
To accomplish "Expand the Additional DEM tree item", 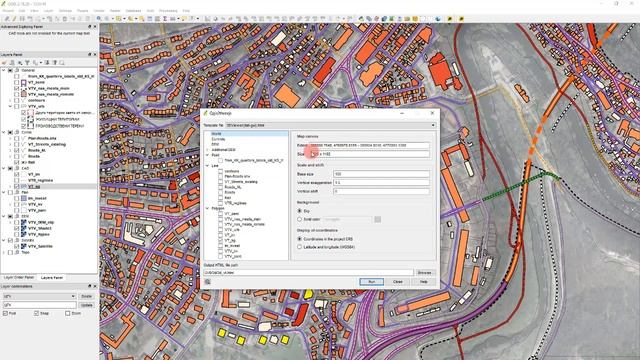I will coord(207,150).
